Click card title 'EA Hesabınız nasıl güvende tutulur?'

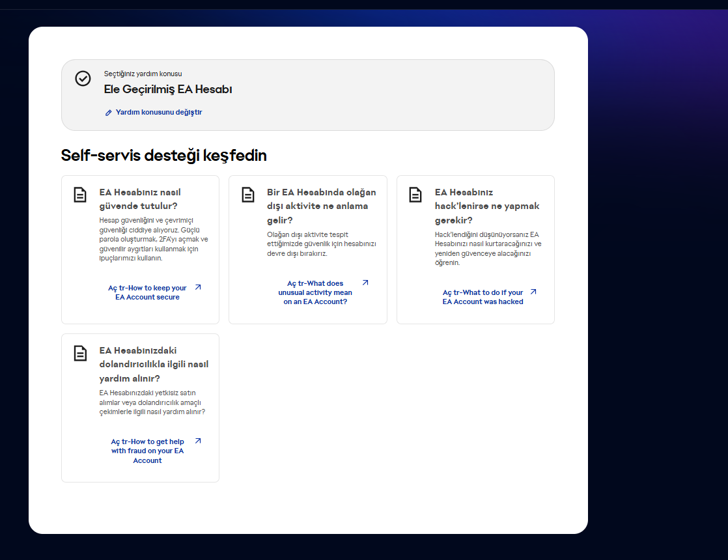(140, 199)
